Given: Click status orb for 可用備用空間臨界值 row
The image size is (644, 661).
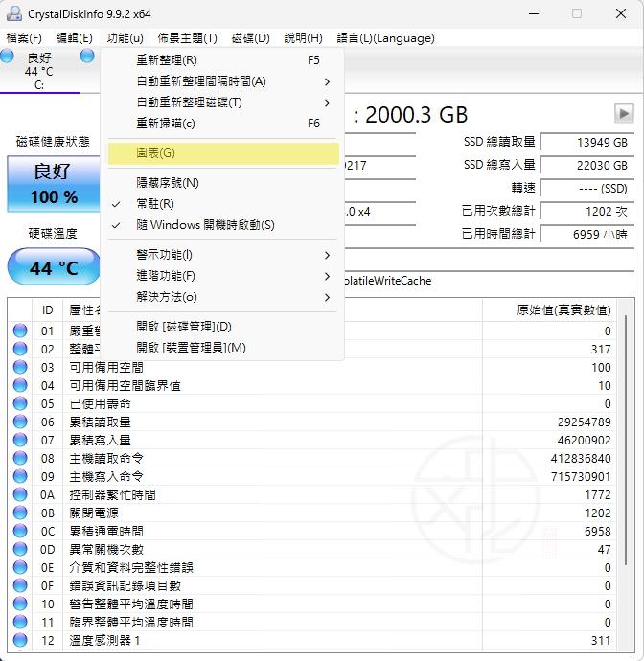Looking at the screenshot, I should pos(20,385).
